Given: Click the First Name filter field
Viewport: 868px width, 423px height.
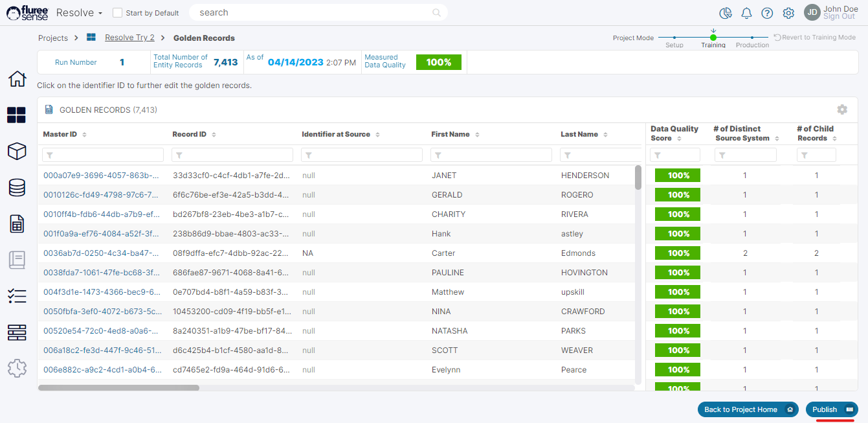Looking at the screenshot, I should [491, 155].
